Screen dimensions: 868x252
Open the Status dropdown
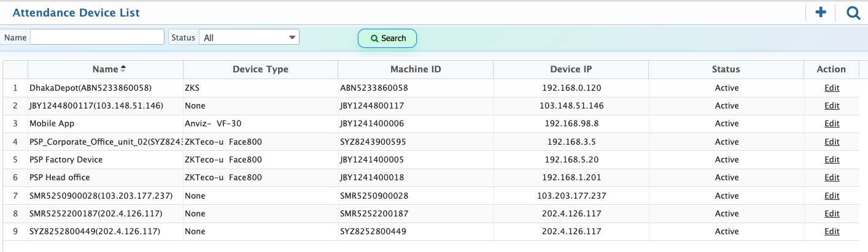coord(249,37)
